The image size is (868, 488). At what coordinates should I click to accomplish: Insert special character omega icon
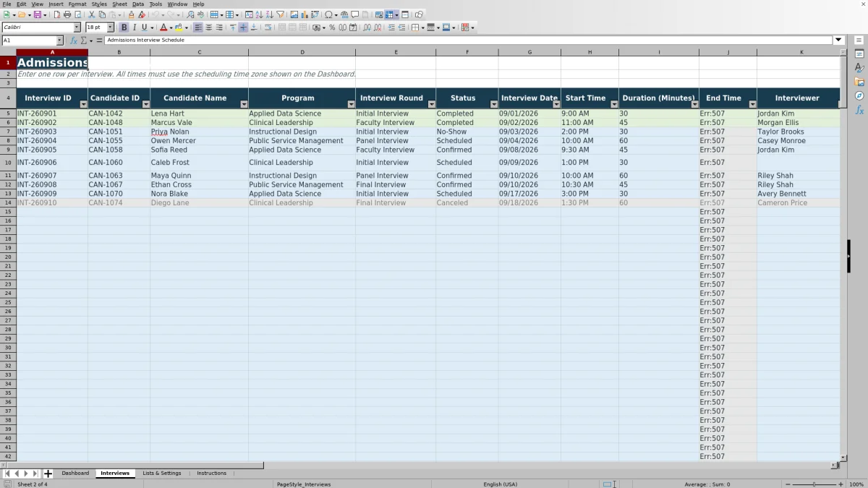[x=328, y=14]
